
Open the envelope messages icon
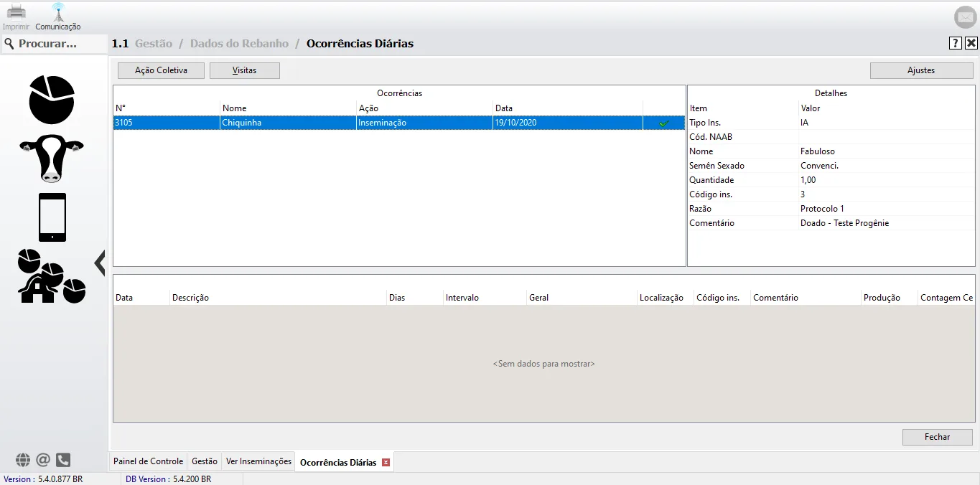tap(965, 17)
